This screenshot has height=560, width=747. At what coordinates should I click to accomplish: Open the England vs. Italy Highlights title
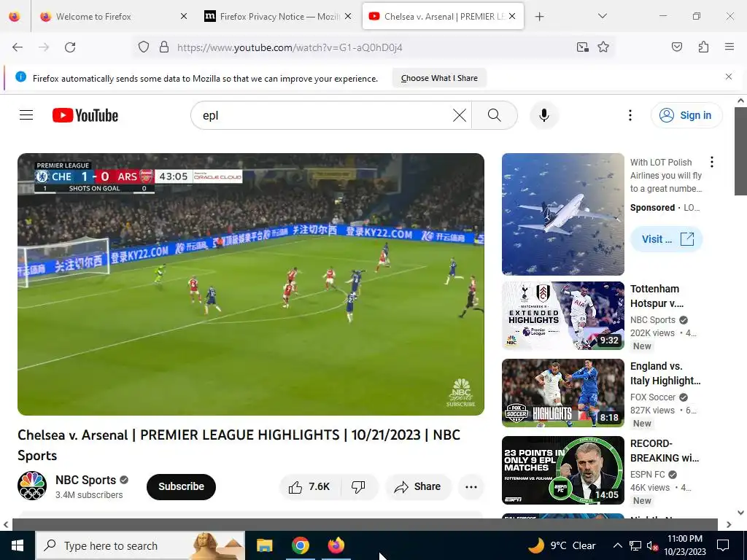[x=665, y=373]
